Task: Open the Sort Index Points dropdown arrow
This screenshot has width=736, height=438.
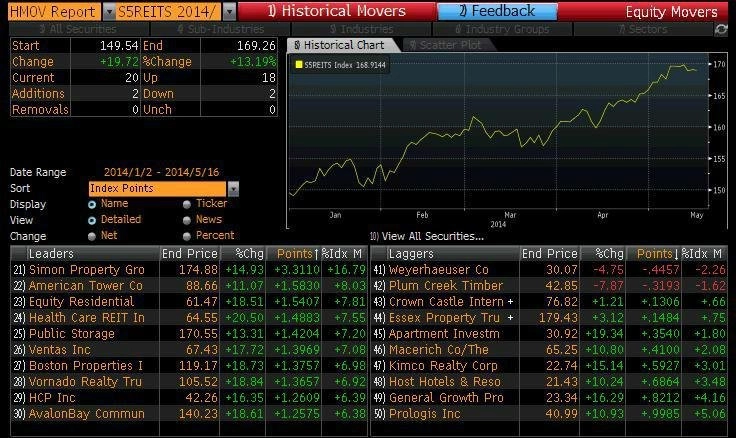Action: [233, 189]
